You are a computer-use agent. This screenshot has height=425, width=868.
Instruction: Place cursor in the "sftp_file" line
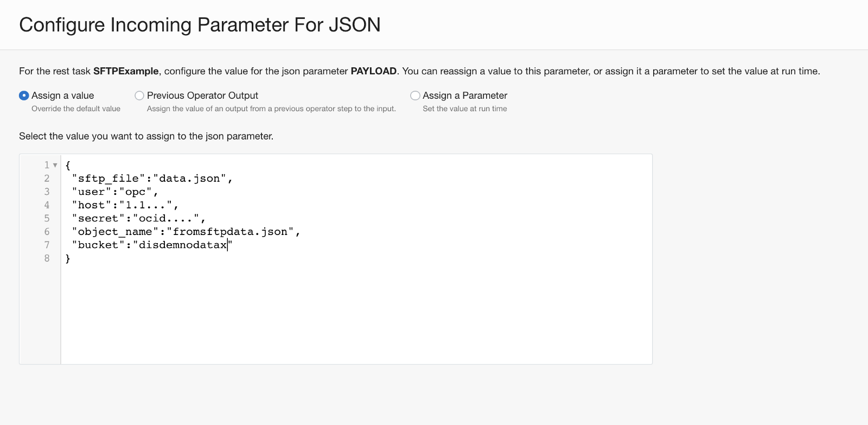click(x=152, y=179)
